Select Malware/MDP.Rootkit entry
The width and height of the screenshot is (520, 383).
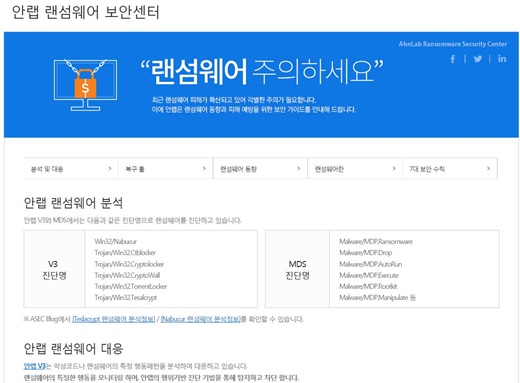point(368,286)
